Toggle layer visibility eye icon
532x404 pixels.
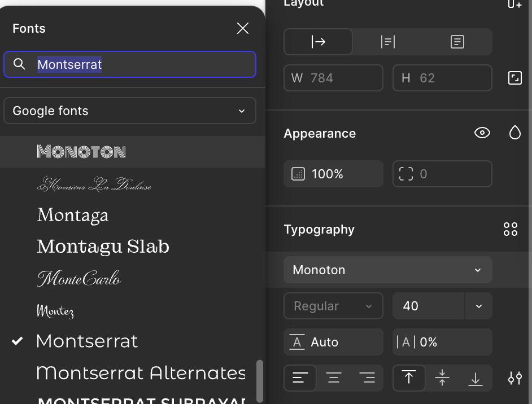coord(482,133)
